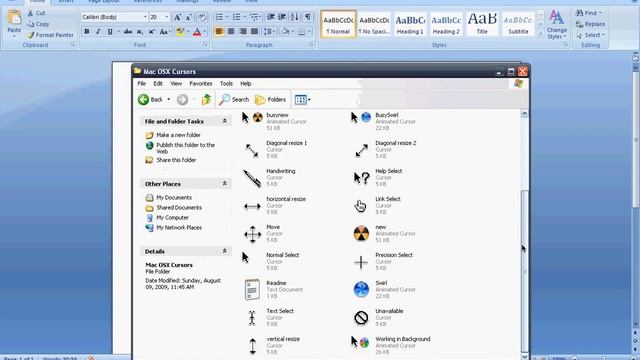Open Change Styles menu
This screenshot has height=360, width=640.
[557, 24]
